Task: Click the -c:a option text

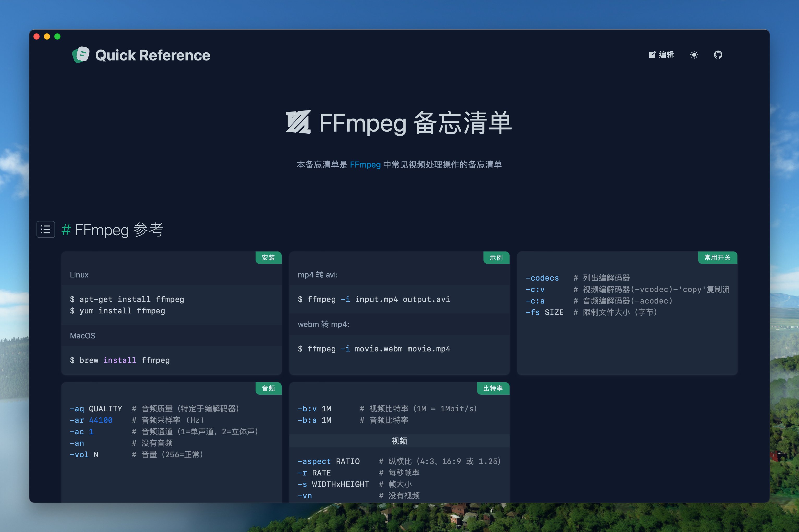Action: 535,301
